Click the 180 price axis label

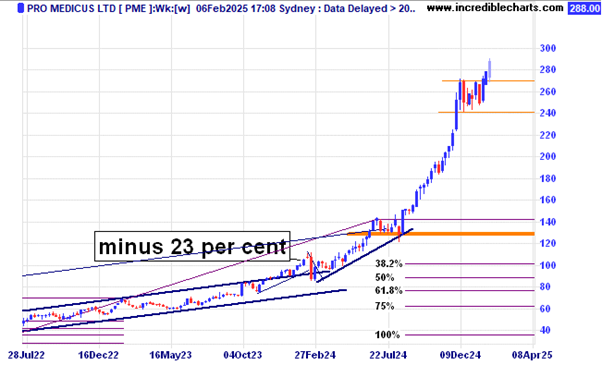click(x=548, y=178)
